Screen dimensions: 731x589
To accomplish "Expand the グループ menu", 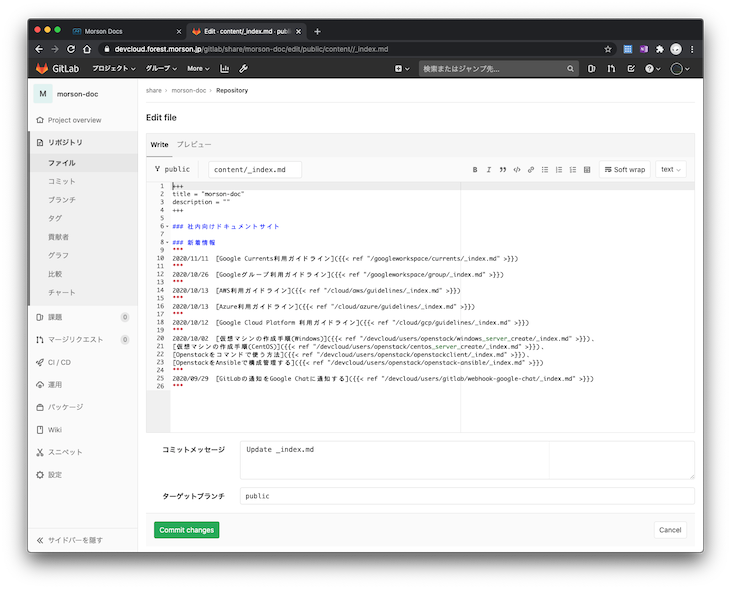I will pos(161,69).
